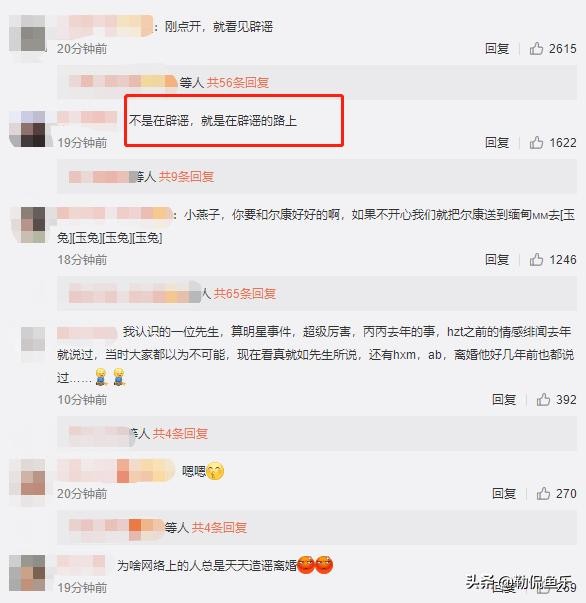
Task: Reply to the 嗯嗯 comment
Action: tap(504, 493)
